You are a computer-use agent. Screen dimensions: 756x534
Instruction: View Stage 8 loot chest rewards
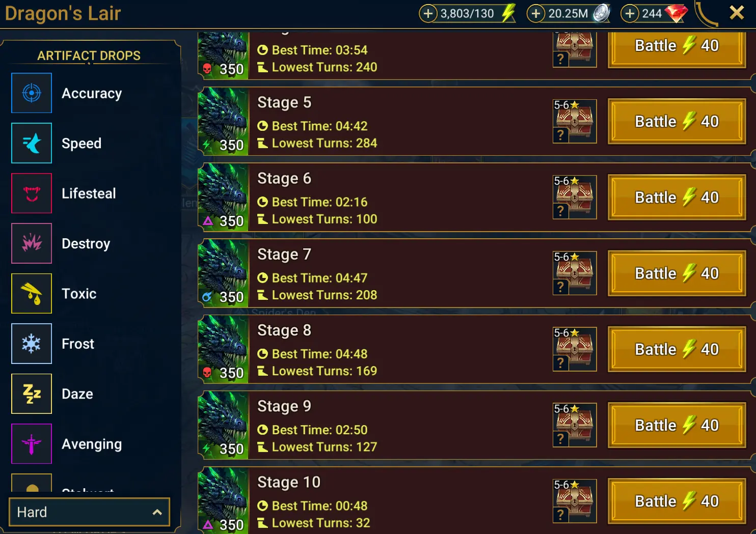pyautogui.click(x=575, y=349)
